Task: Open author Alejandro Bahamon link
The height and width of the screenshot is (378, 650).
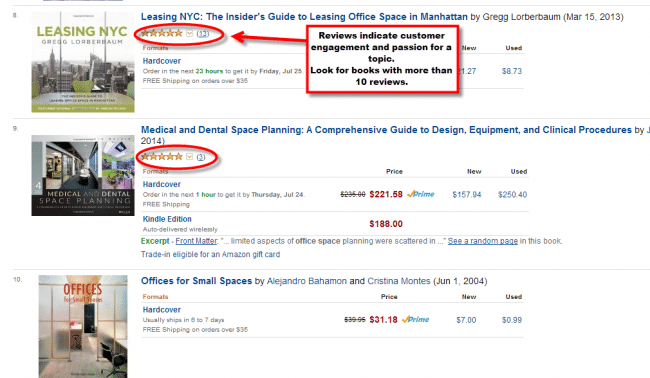Action: 306,281
